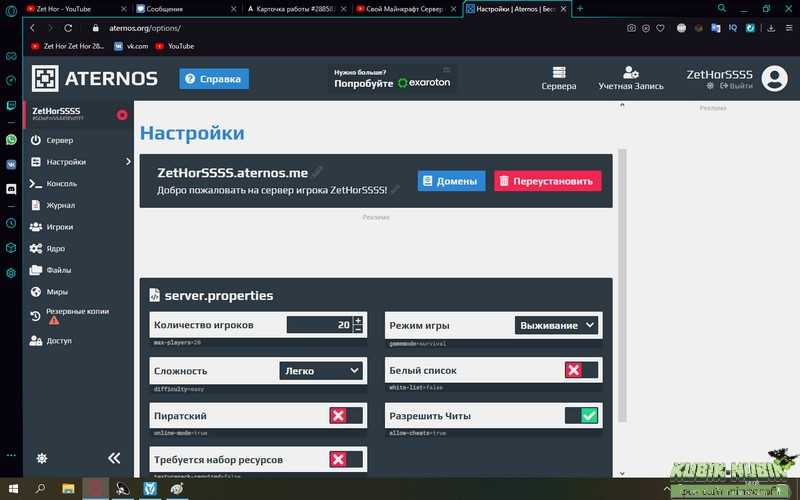Click the Выйти logout link

point(736,86)
